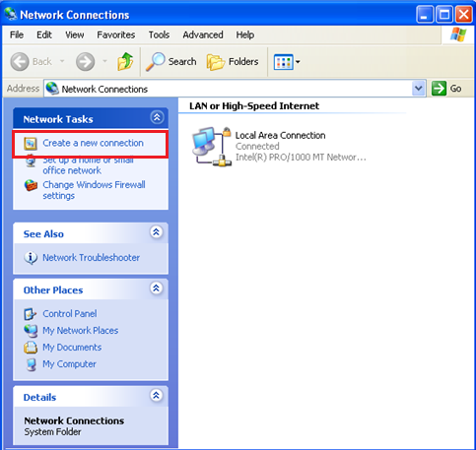Go to My Network Places link
This screenshot has width=476, height=450.
pyautogui.click(x=81, y=331)
